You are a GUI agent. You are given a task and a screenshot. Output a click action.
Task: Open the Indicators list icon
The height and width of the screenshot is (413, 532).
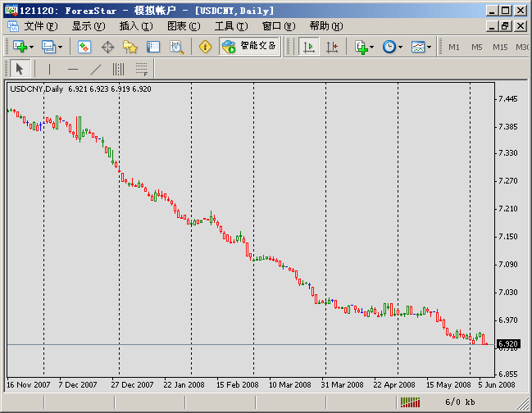click(x=361, y=47)
